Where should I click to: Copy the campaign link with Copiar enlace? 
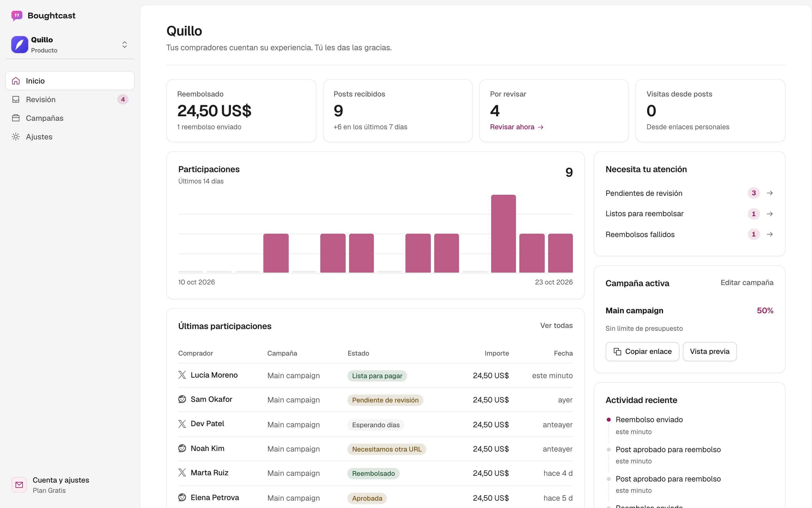click(642, 351)
